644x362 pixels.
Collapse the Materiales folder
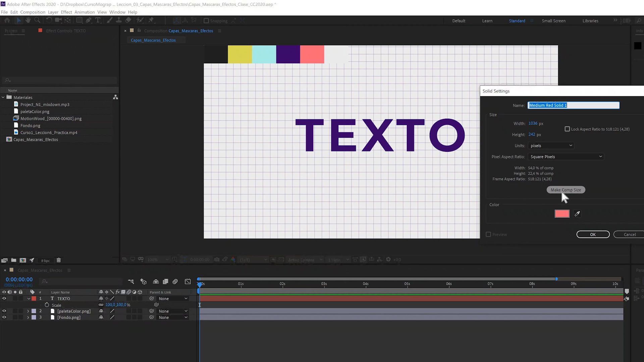[x=3, y=98]
